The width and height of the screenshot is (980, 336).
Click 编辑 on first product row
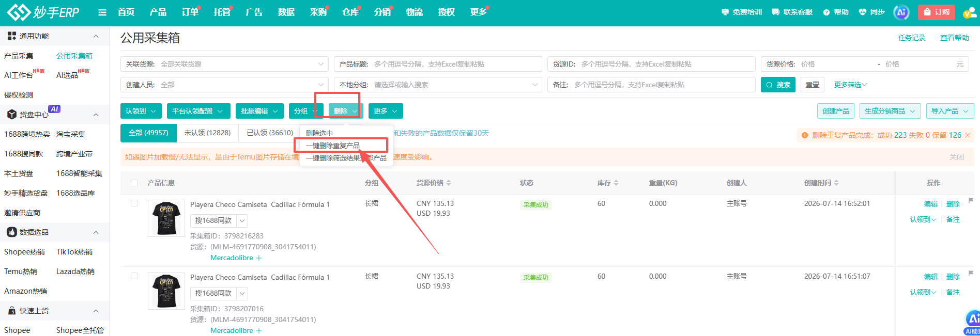click(930, 204)
